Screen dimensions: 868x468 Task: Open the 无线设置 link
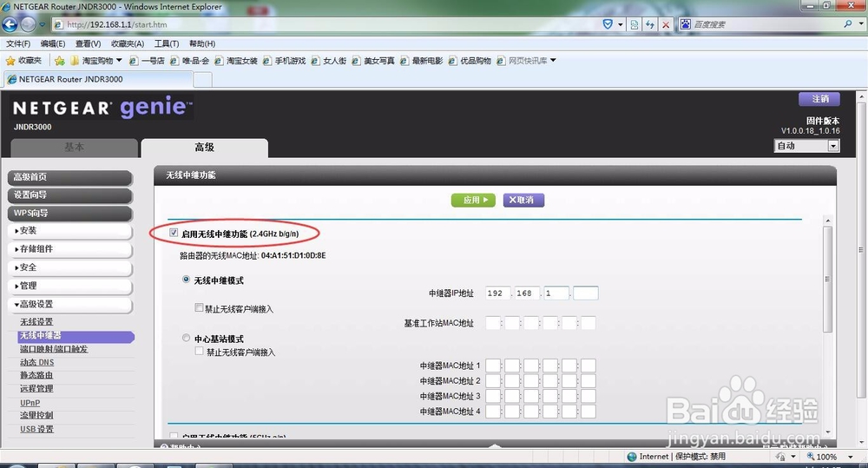click(36, 322)
